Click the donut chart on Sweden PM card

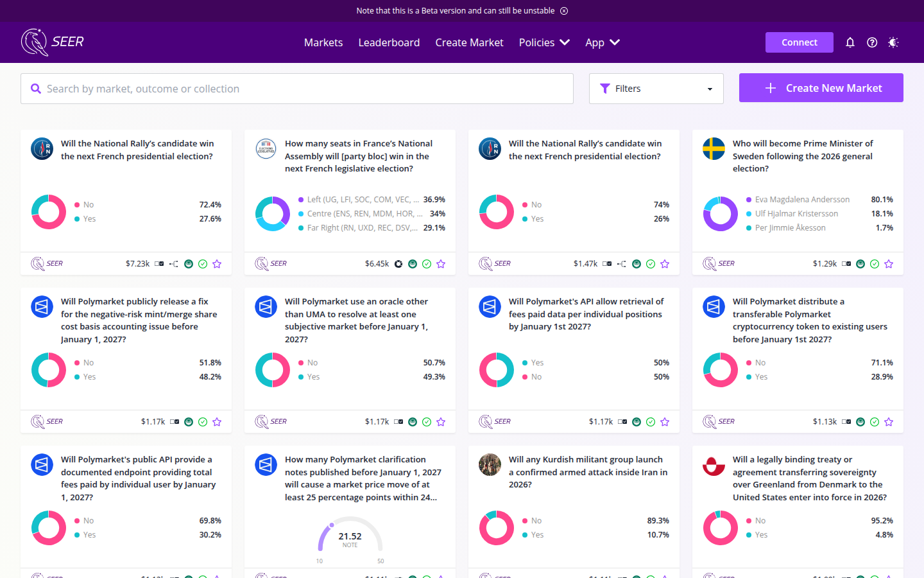pos(721,214)
